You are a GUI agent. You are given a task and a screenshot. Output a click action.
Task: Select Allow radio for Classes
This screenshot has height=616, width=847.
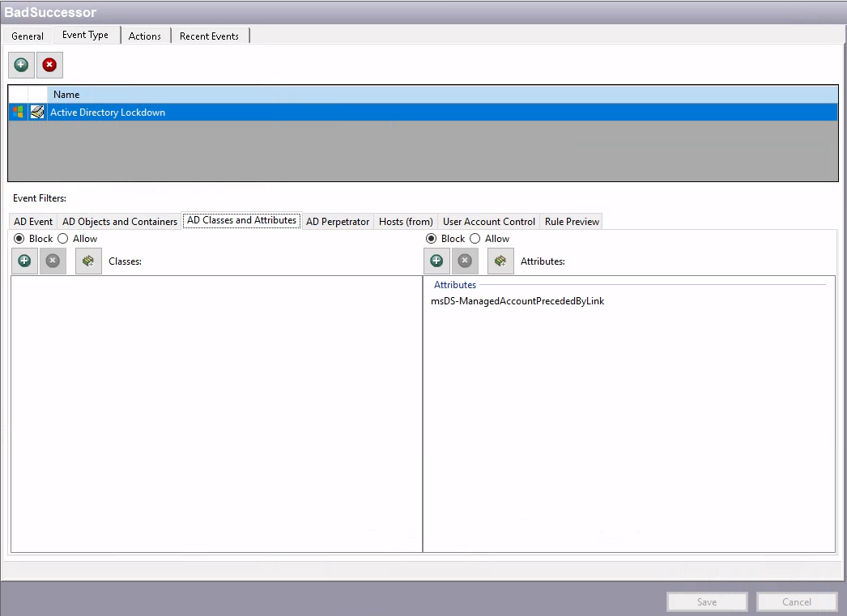tap(63, 239)
